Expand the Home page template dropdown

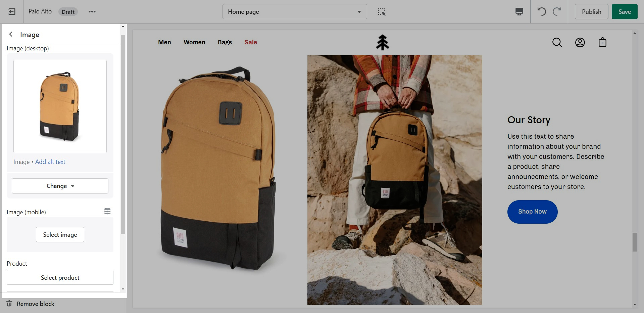point(294,12)
